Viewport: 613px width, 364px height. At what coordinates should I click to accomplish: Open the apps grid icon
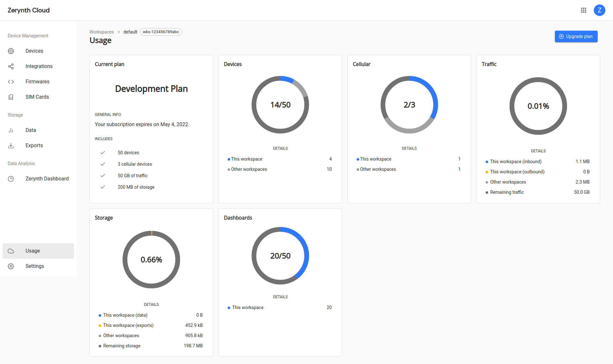[x=584, y=10]
